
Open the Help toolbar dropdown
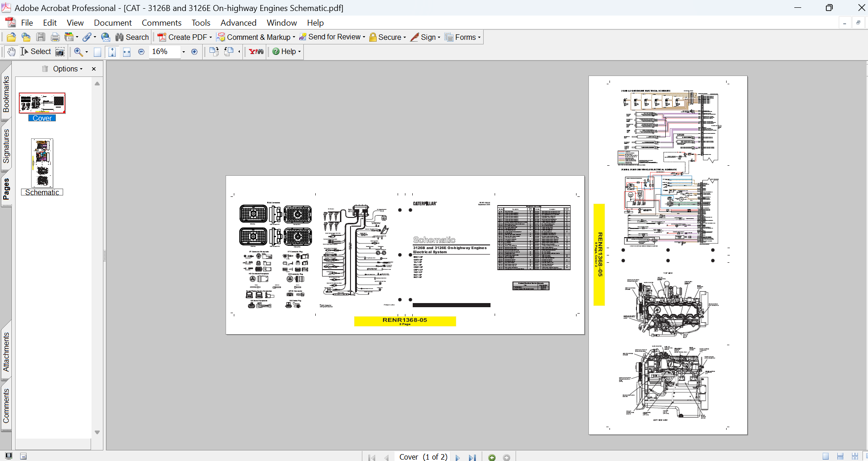(x=286, y=52)
